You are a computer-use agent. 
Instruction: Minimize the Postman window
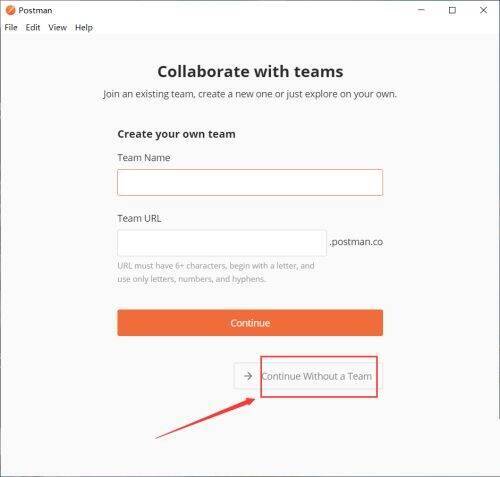coord(421,10)
